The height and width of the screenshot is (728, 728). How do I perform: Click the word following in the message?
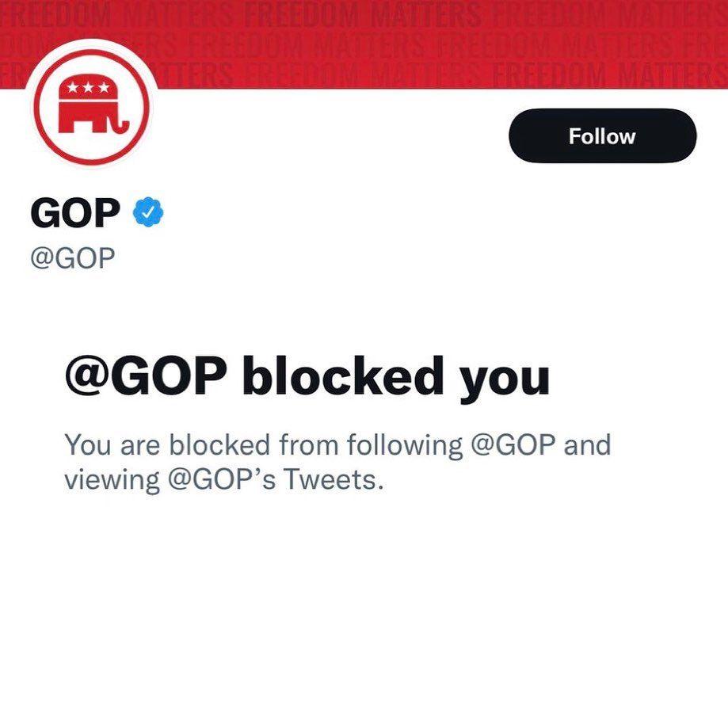[x=405, y=446]
